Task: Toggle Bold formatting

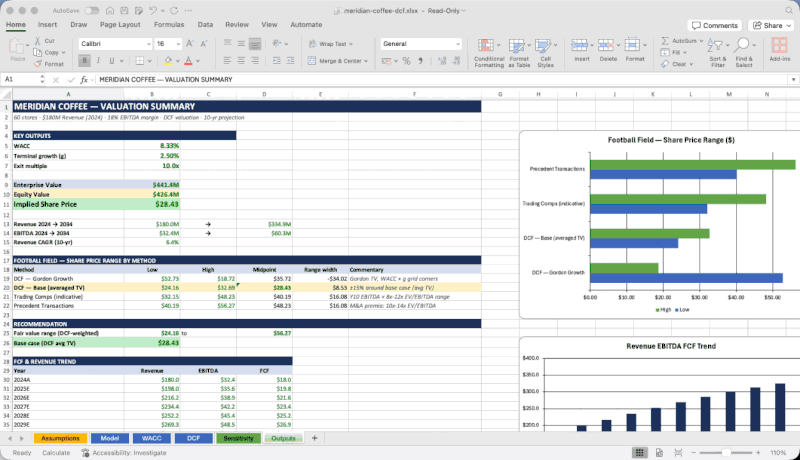Action: pyautogui.click(x=85, y=61)
